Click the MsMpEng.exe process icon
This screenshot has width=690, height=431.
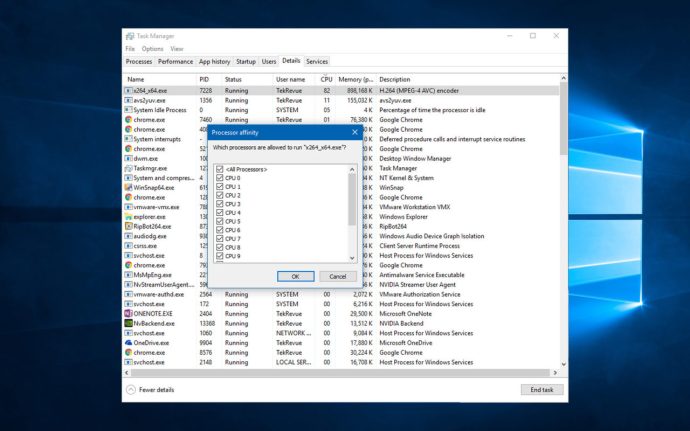[x=128, y=275]
